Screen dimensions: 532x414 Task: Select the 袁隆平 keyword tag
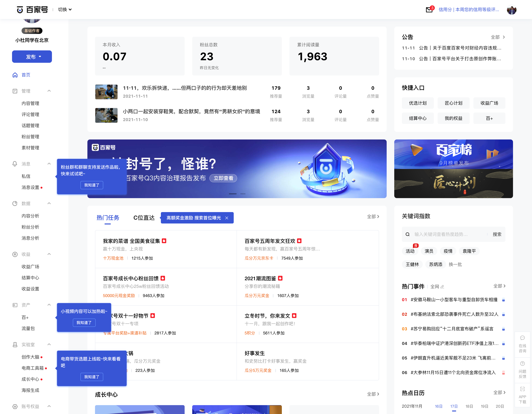469,251
